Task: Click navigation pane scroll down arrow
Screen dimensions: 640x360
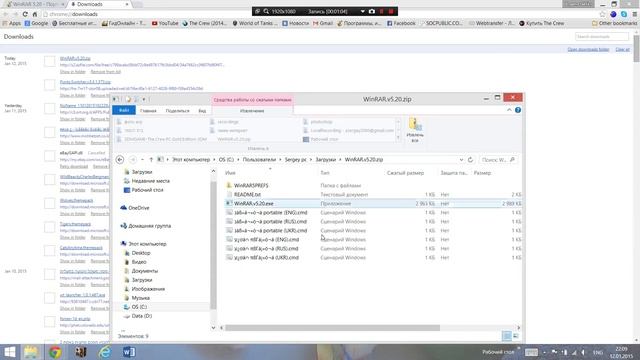Action: (x=213, y=328)
